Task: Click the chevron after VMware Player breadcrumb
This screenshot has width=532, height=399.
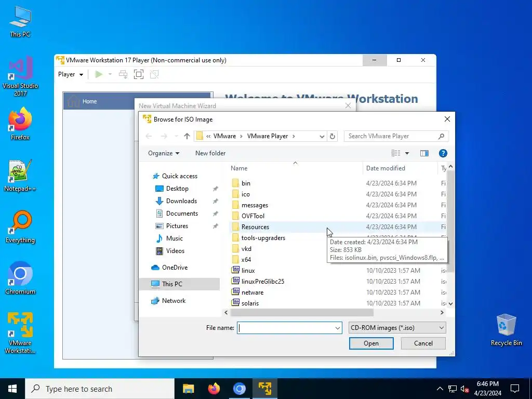Action: pos(294,136)
